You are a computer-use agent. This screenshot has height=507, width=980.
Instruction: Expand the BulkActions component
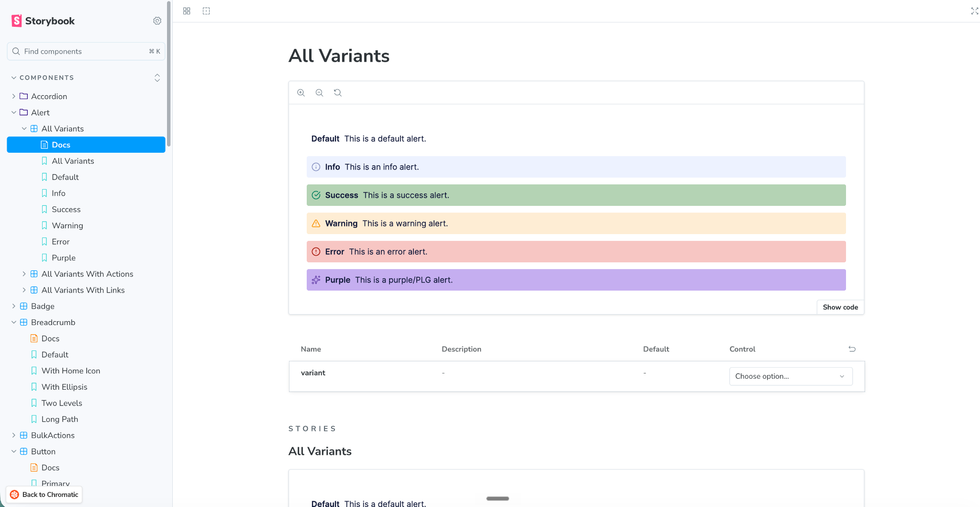[x=14, y=435]
